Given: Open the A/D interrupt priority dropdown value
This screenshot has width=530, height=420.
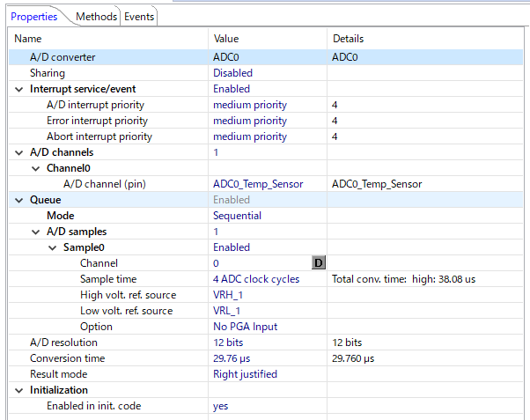Looking at the screenshot, I should coord(250,105).
